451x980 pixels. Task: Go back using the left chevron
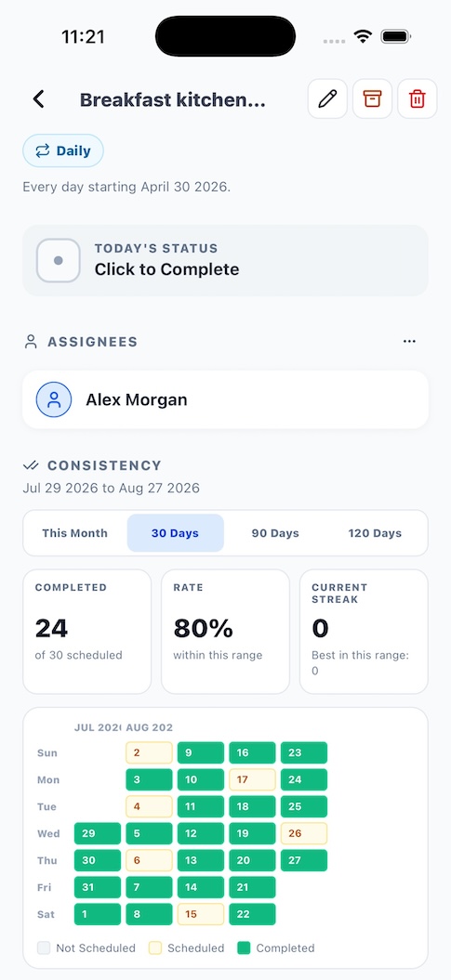click(39, 98)
